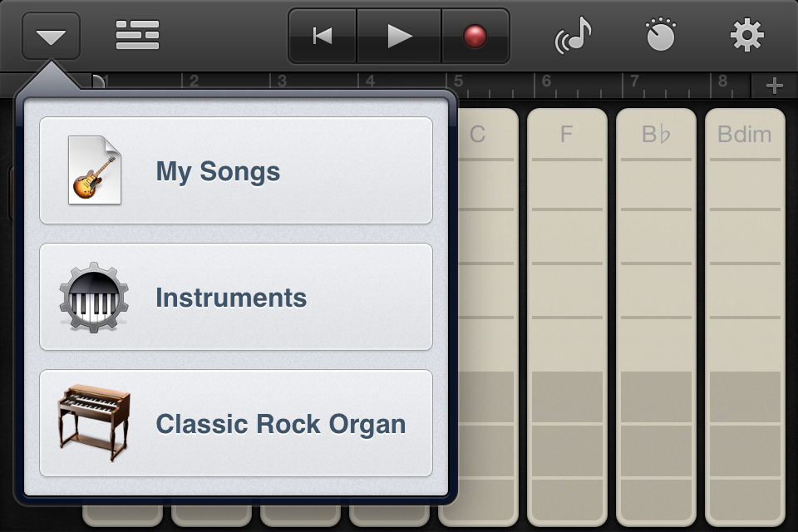Tap the Bdim chord strip
The image size is (798, 532).
(x=745, y=316)
